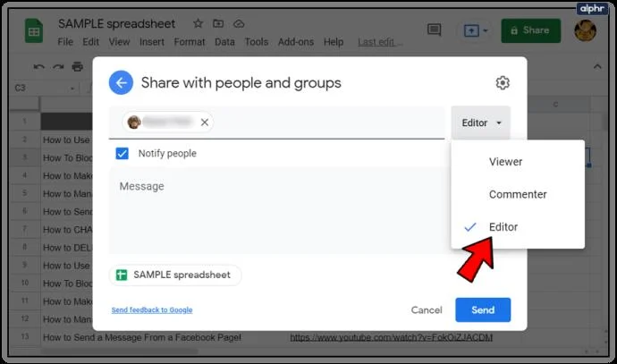Click the blue back arrow in the share dialog

[121, 82]
